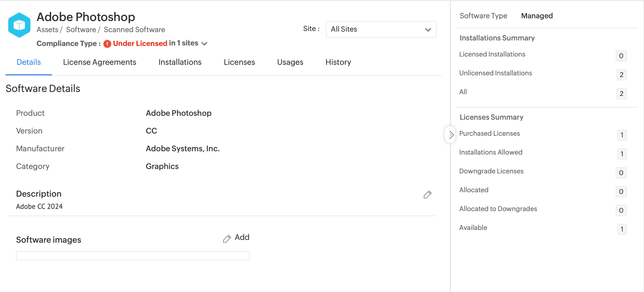Open the Purchased Licenses count
Viewport: 644px width, 292px height.
pos(622,135)
